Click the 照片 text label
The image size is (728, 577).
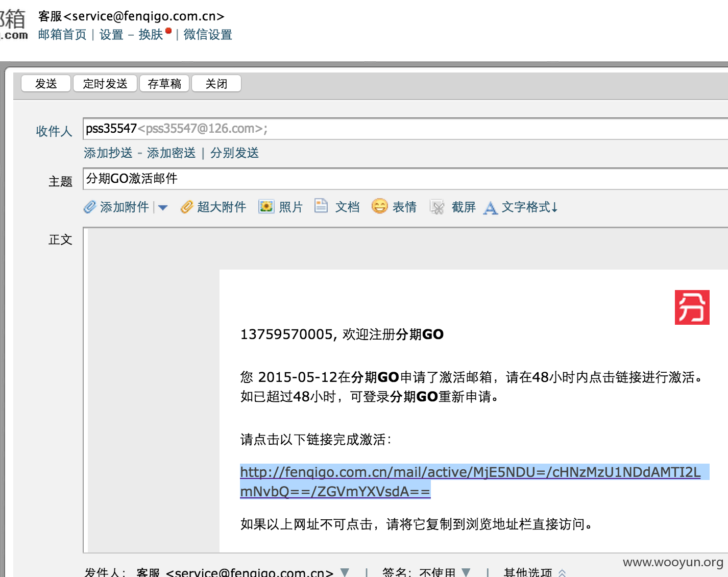point(291,207)
